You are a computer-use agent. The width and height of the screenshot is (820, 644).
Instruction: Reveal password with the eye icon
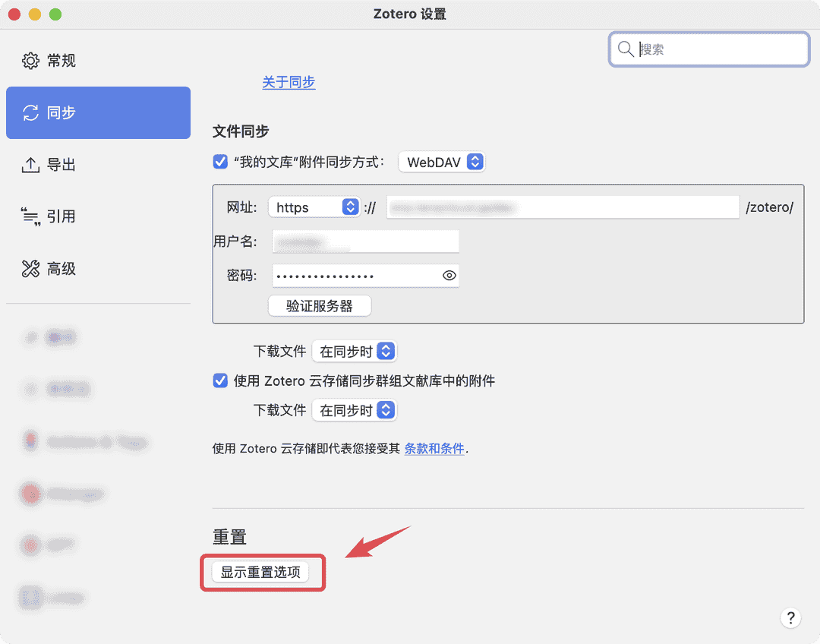point(449,276)
